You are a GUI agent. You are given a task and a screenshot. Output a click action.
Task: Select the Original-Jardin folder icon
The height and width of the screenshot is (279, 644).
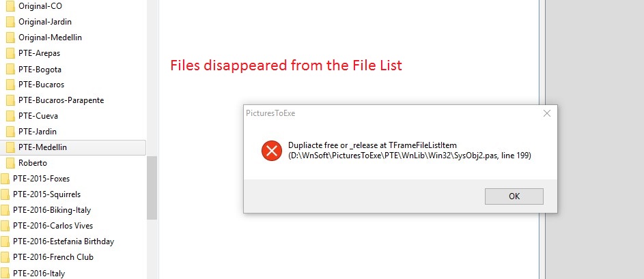[10, 22]
